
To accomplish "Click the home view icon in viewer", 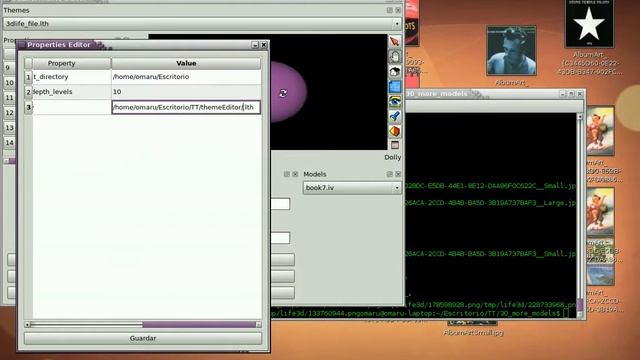I will click(394, 71).
